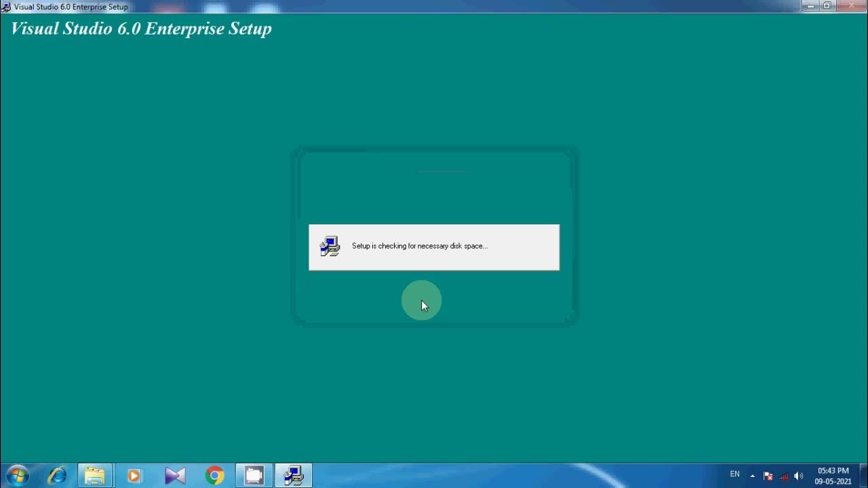Open the volume speaker tray icon
This screenshot has width=868, height=488.
(x=798, y=476)
